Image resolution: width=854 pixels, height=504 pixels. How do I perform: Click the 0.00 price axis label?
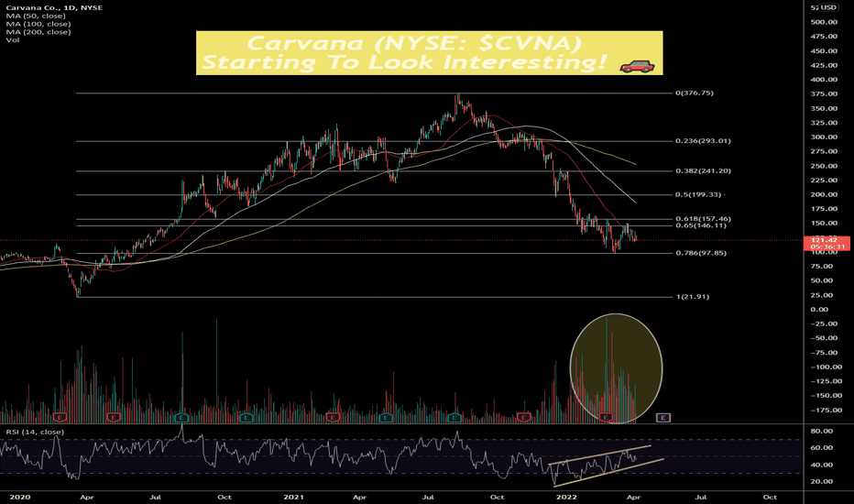[x=820, y=310]
